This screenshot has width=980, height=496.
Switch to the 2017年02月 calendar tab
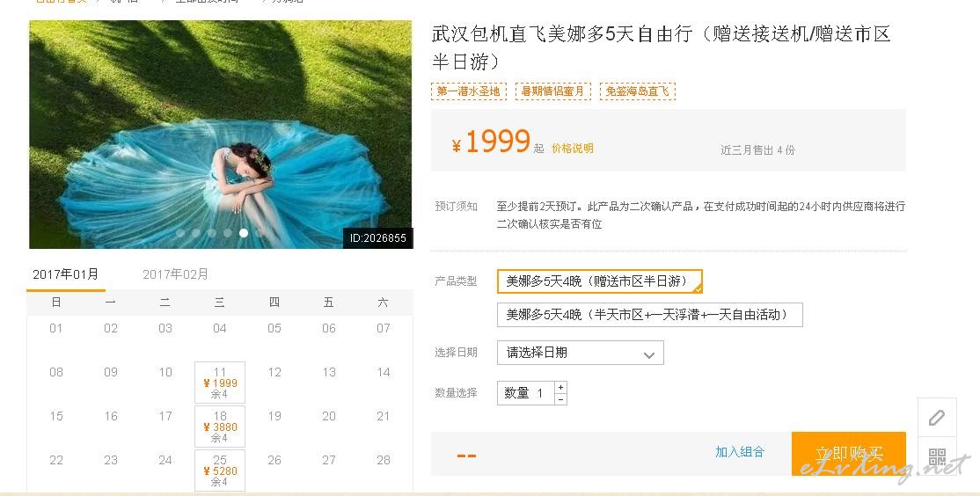175,274
